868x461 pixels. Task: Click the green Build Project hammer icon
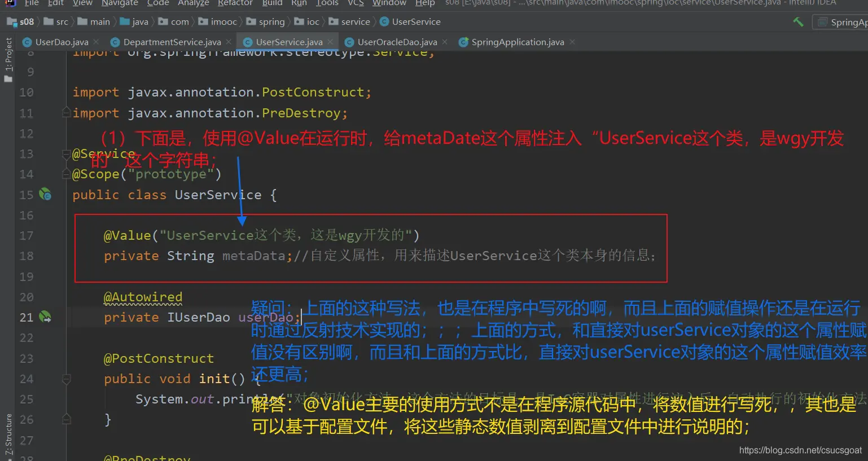(798, 21)
